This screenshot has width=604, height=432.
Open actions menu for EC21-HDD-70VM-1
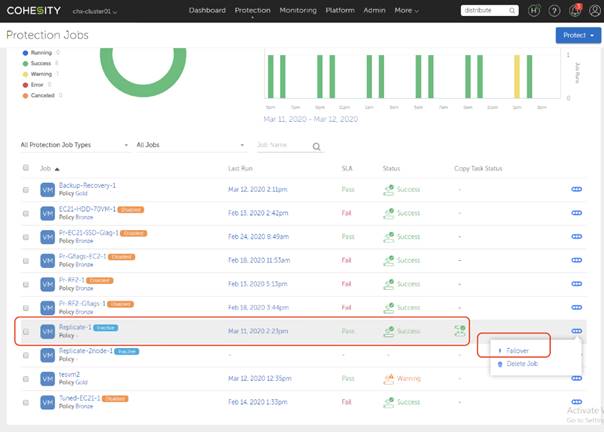click(576, 213)
